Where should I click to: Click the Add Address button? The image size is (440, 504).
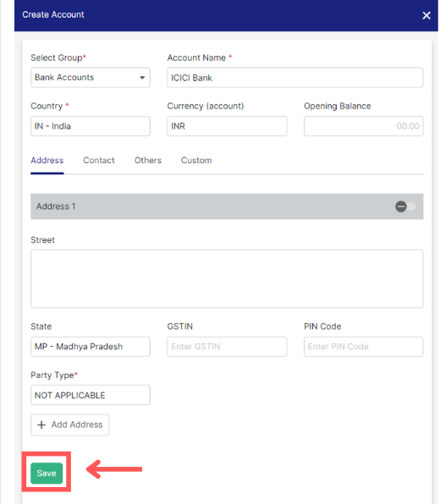coord(69,425)
